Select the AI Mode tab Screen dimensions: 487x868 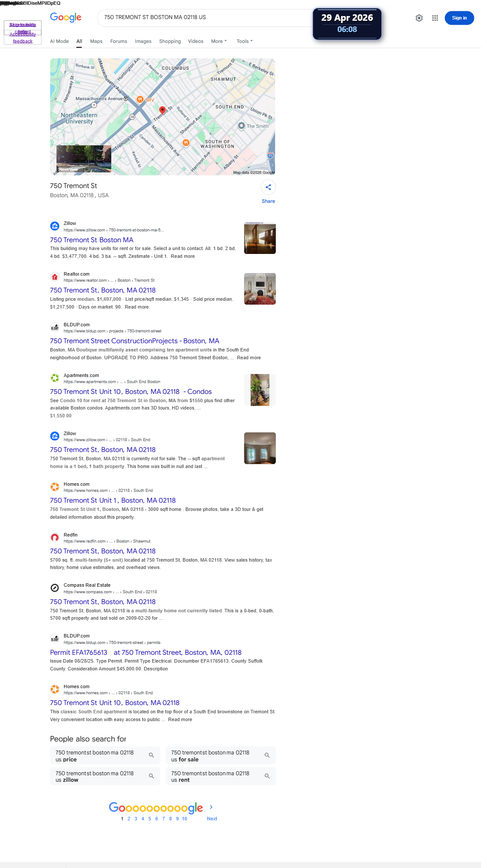pyautogui.click(x=59, y=41)
